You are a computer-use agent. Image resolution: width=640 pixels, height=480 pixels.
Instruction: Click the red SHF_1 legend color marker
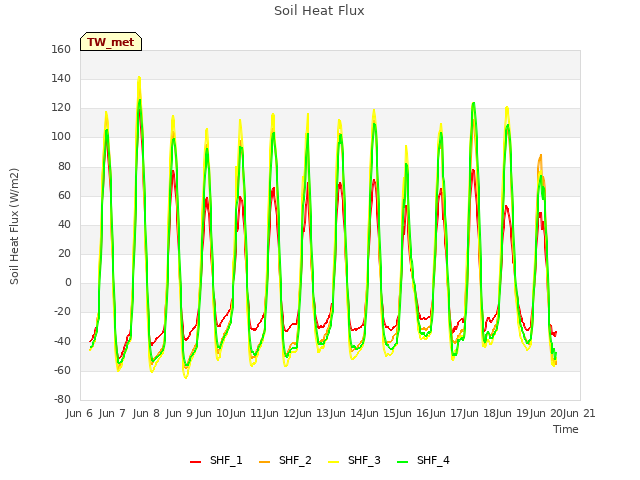coord(196,461)
